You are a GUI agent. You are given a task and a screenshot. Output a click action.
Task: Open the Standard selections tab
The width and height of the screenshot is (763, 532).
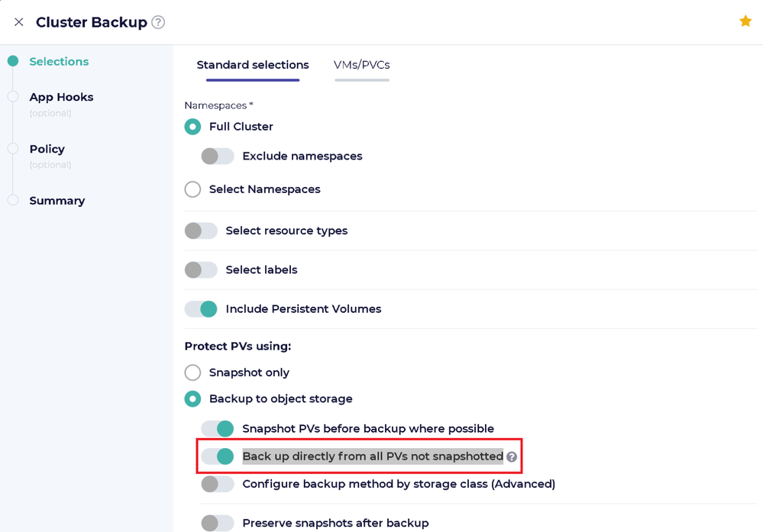coord(253,65)
